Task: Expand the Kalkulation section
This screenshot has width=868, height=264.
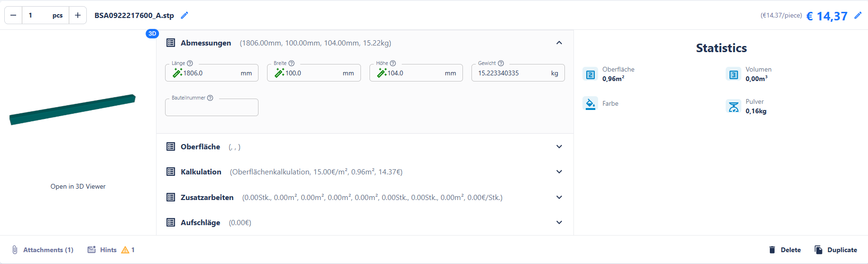Action: coord(559,172)
